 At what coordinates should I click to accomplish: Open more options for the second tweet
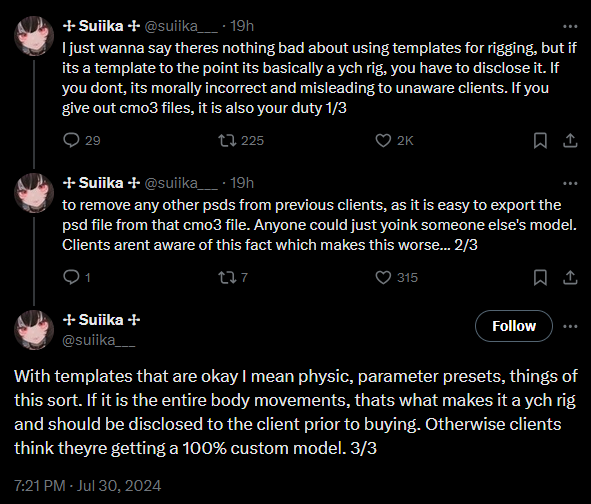coord(570,184)
